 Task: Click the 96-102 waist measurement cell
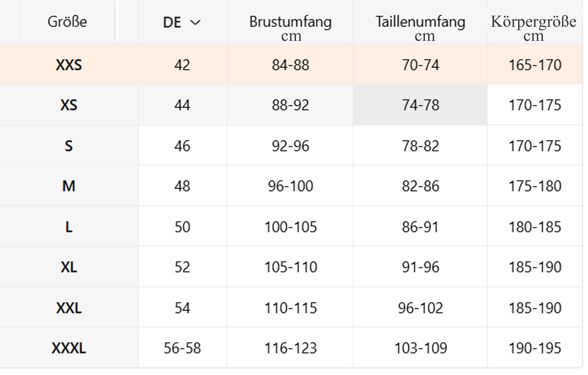click(420, 308)
